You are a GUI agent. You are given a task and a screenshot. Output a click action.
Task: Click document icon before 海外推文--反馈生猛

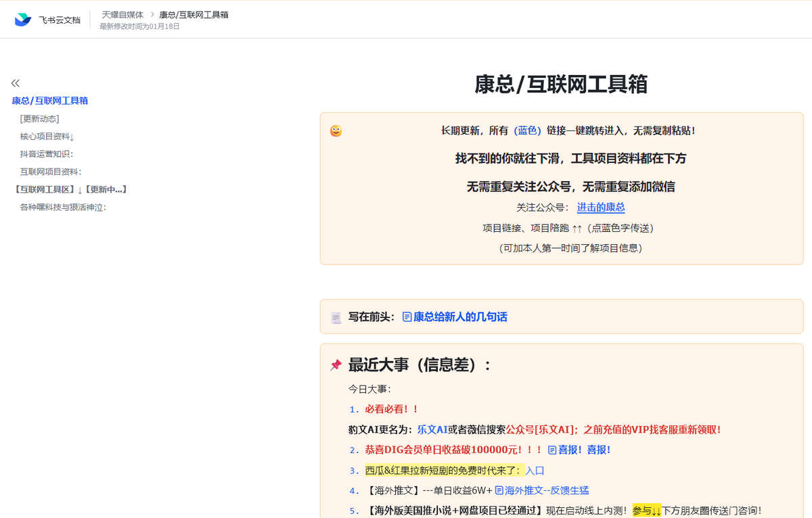pos(499,490)
